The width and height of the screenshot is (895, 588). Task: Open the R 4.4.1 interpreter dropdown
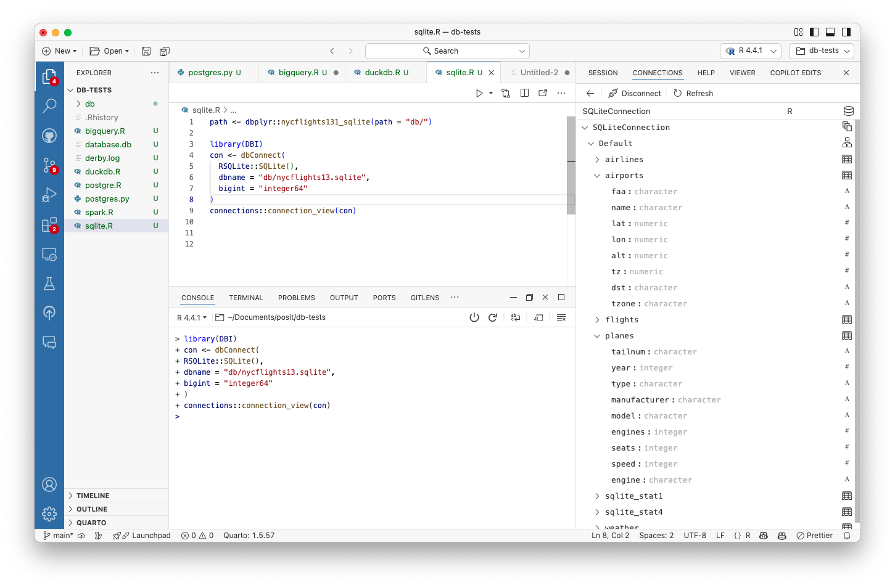(x=750, y=51)
